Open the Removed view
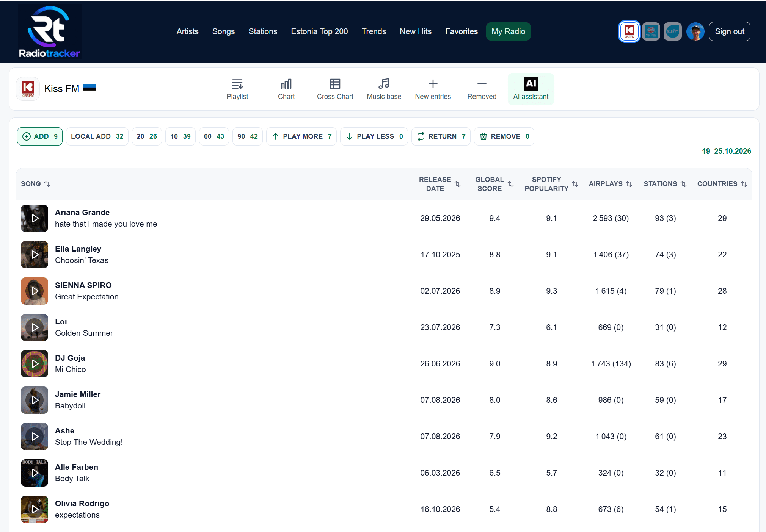The image size is (766, 532). (482, 89)
